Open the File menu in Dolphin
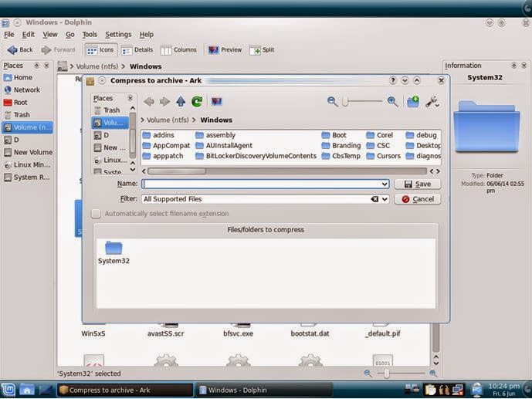 coord(8,35)
